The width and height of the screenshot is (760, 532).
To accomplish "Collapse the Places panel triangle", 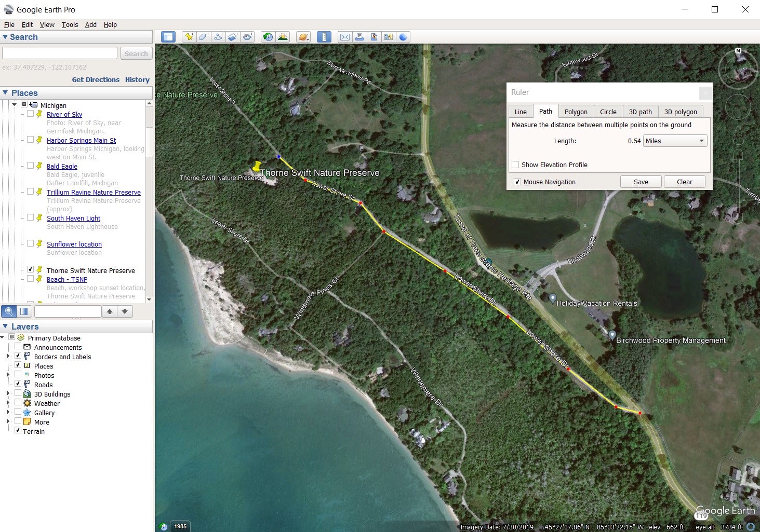I will pyautogui.click(x=5, y=93).
